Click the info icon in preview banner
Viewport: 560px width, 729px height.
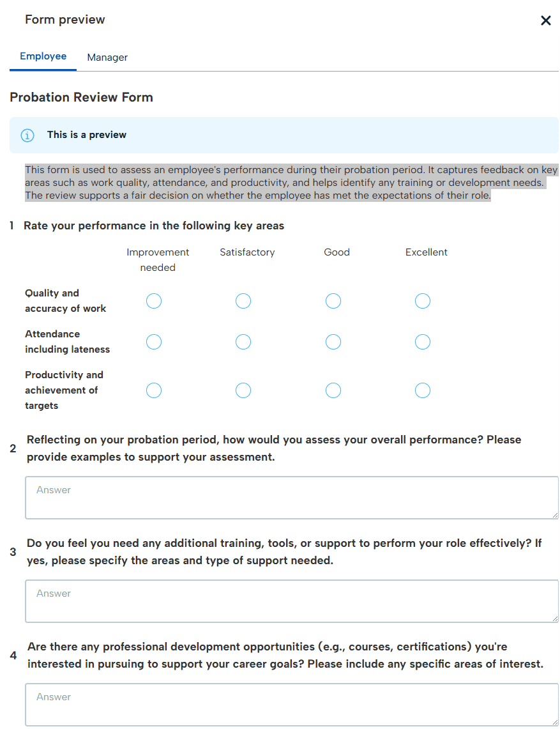(x=27, y=135)
